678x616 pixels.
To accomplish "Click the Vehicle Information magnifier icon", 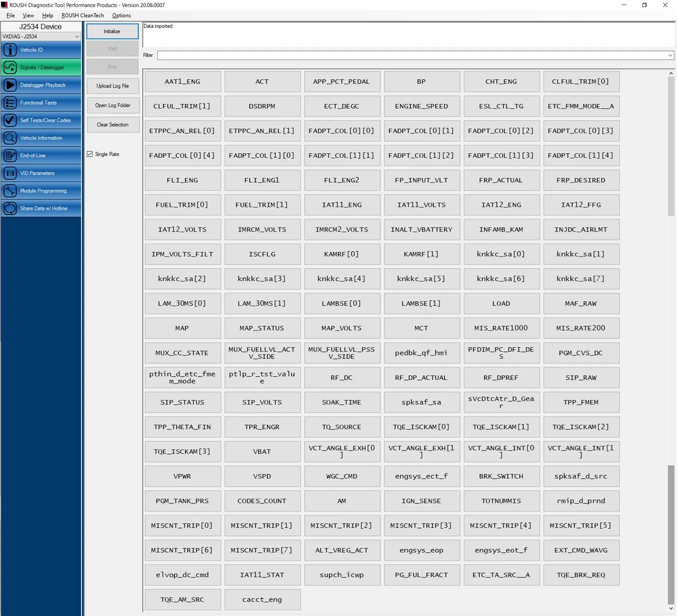I will [9, 138].
